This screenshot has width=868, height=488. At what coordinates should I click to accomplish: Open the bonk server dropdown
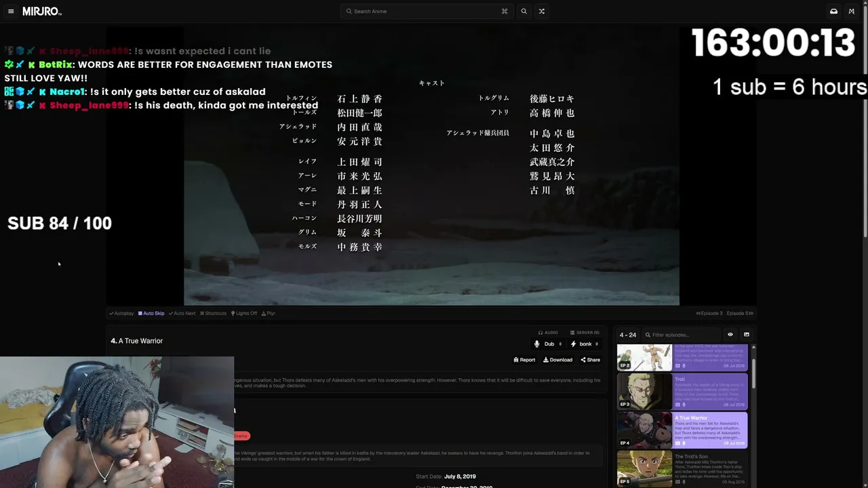pyautogui.click(x=585, y=344)
